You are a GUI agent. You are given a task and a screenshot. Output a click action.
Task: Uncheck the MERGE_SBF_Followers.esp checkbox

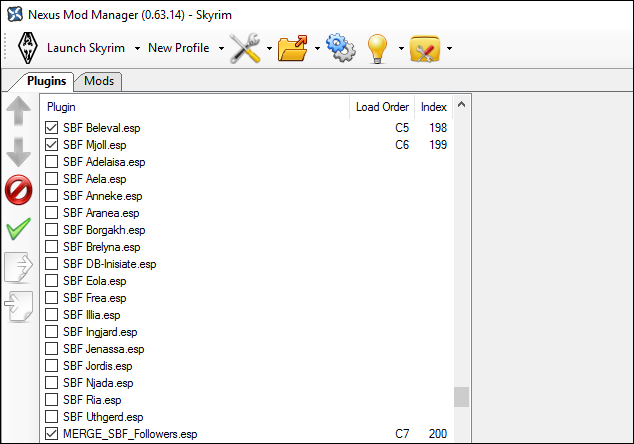pyautogui.click(x=51, y=434)
